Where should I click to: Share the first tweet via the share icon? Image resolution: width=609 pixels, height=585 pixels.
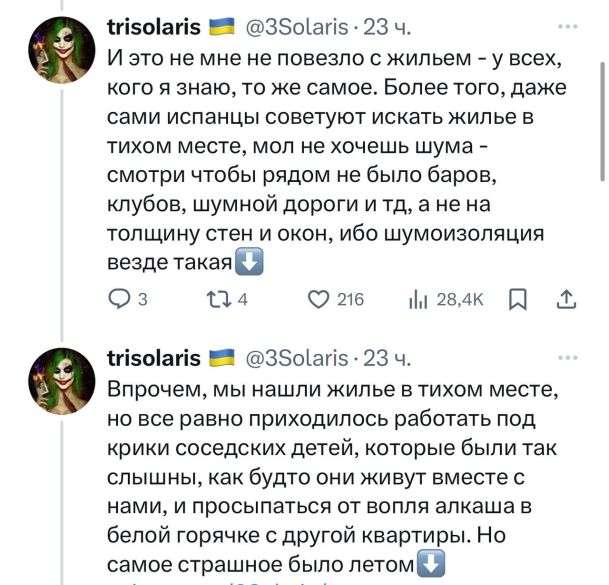pyautogui.click(x=565, y=298)
